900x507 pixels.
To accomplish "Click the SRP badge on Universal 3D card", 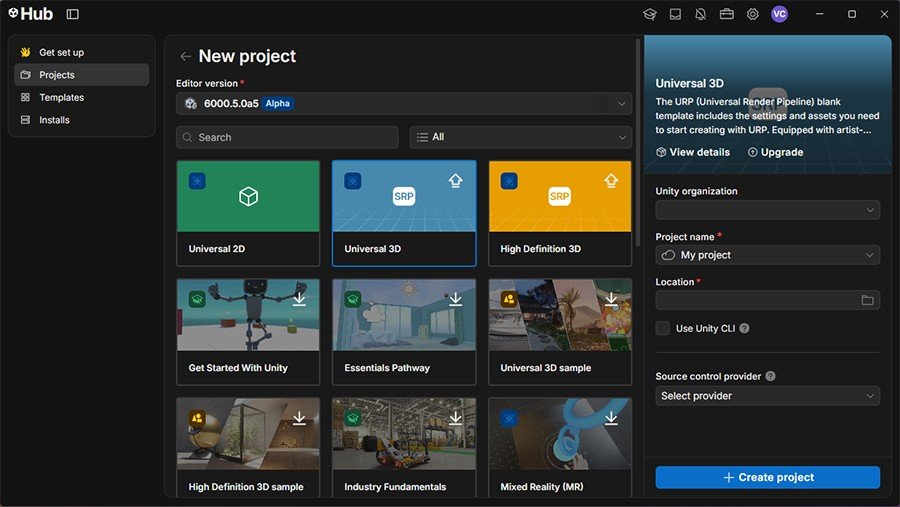I will (404, 196).
